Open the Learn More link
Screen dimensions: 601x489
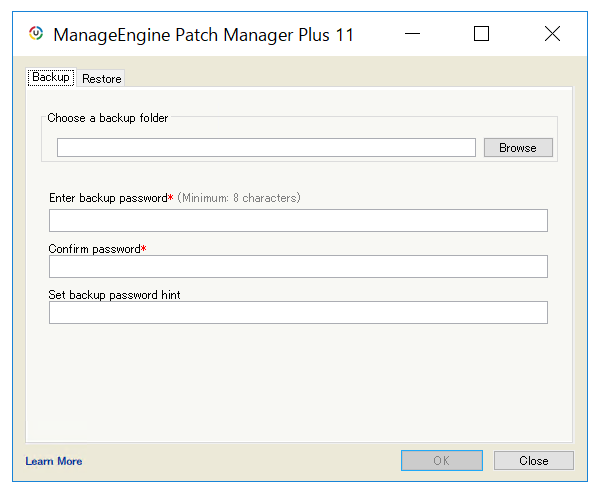click(x=54, y=461)
